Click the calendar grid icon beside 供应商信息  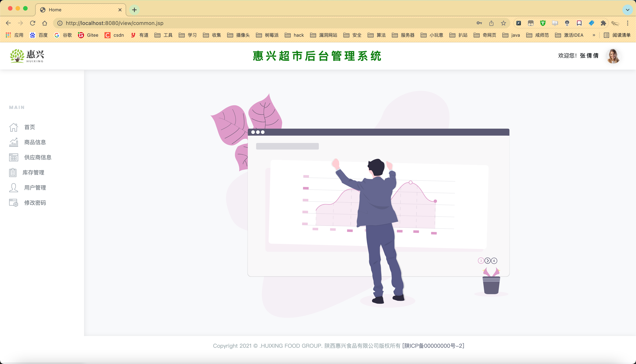tap(13, 157)
